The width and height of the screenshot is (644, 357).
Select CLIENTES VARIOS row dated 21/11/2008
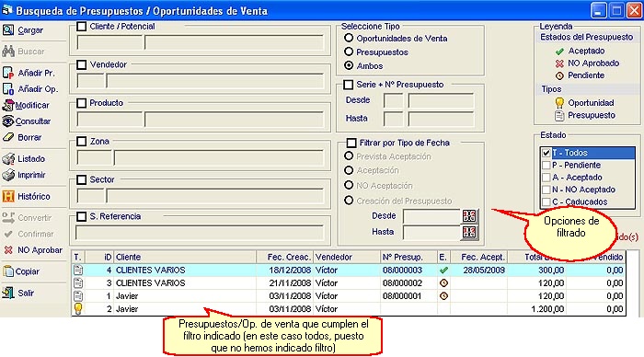pos(349,283)
